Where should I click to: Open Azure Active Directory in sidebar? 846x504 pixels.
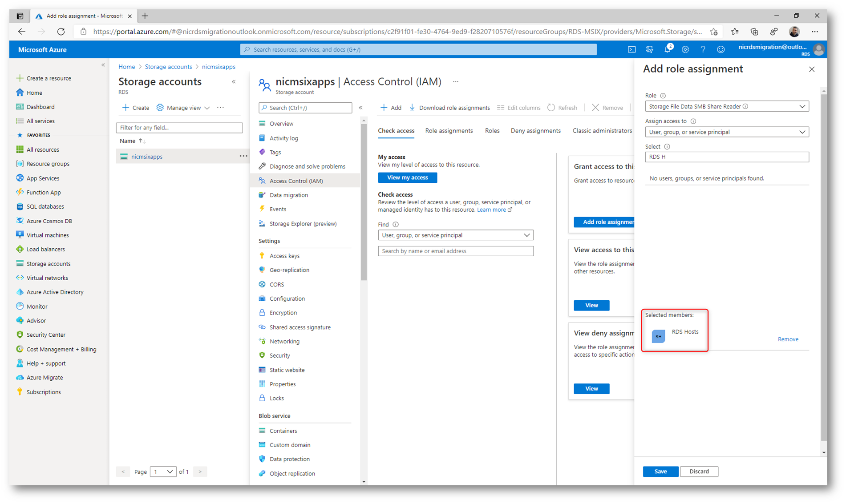coord(50,292)
